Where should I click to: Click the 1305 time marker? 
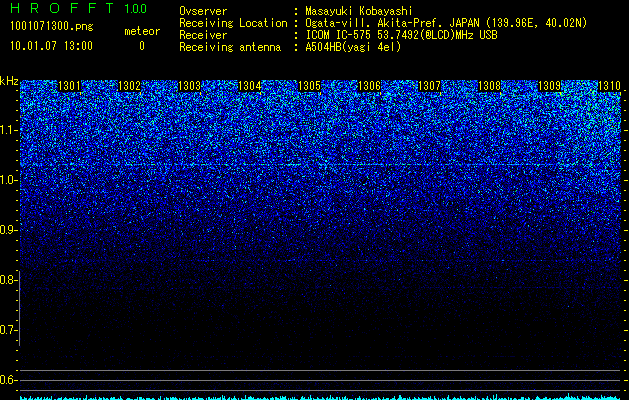point(309,86)
